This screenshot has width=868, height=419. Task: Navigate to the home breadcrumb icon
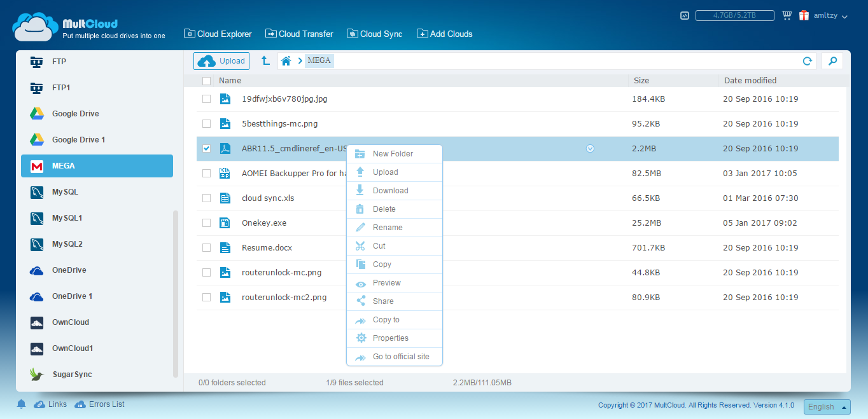click(x=285, y=60)
